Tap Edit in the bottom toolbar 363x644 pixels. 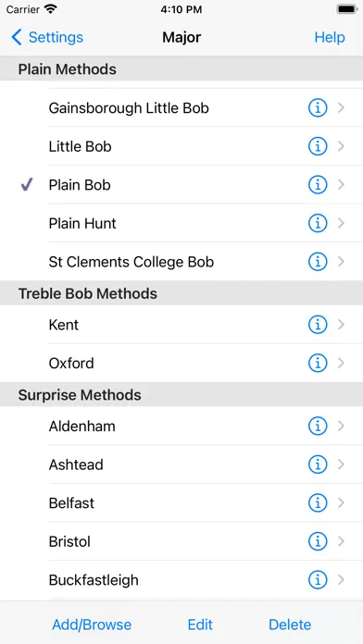[x=200, y=625]
